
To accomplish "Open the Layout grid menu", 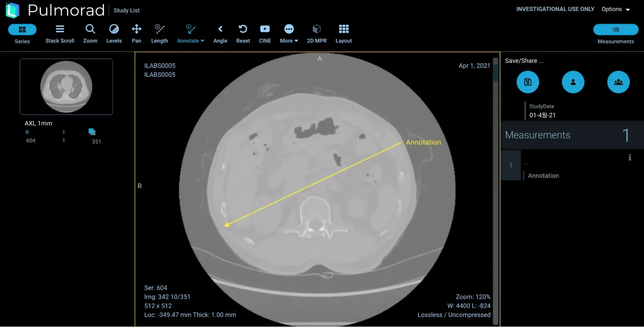I will click(x=343, y=33).
